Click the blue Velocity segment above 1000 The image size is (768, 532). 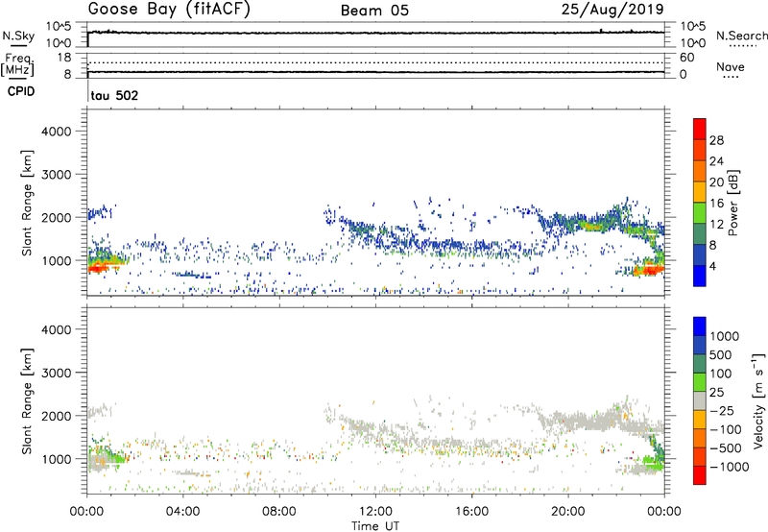coord(700,326)
